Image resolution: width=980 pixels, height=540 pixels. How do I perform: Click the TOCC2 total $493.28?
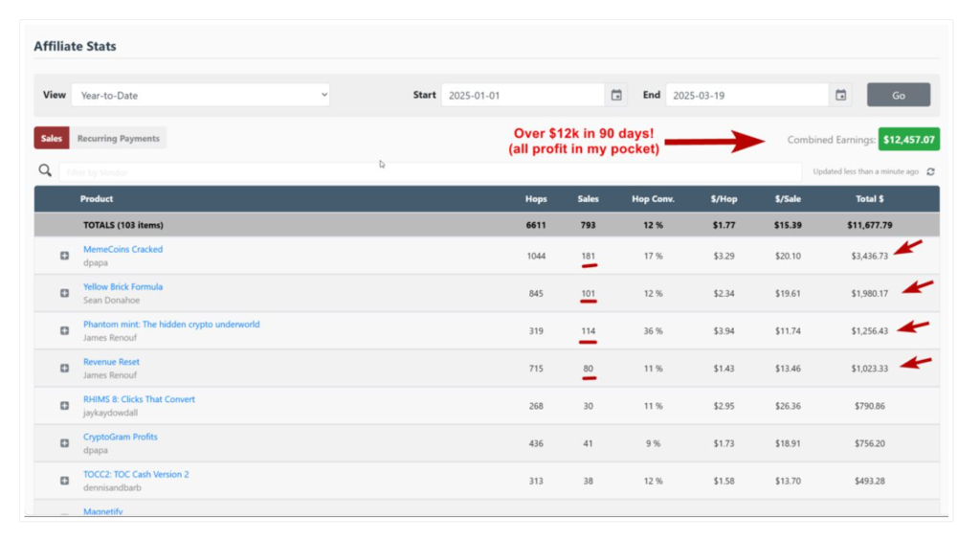click(x=869, y=481)
